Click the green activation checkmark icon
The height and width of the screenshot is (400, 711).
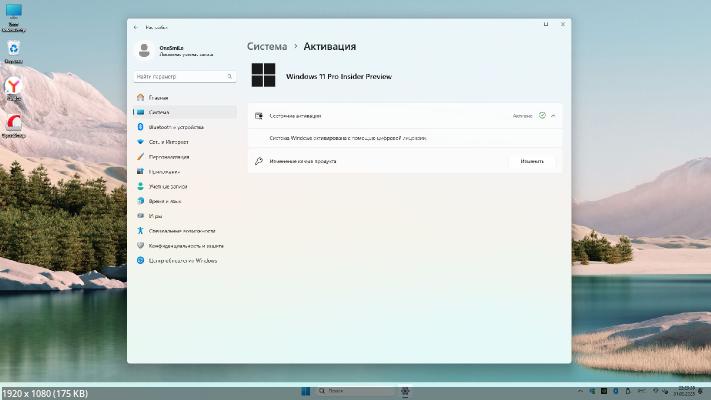542,116
